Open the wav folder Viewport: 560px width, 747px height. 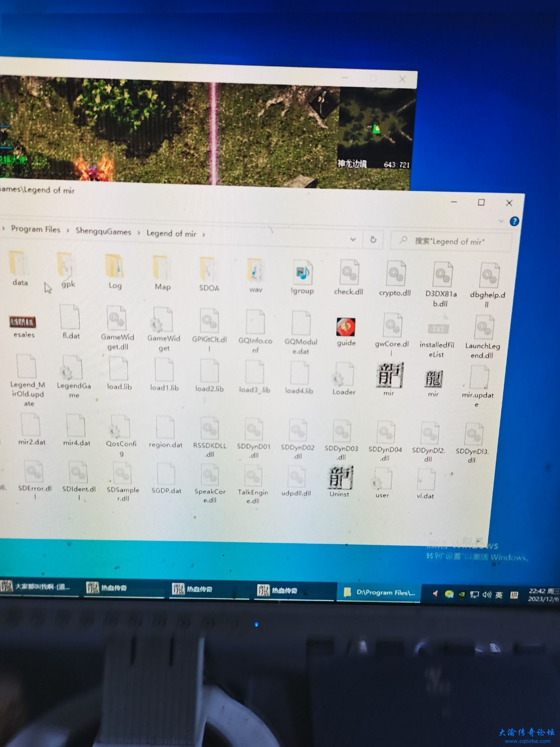coord(255,275)
